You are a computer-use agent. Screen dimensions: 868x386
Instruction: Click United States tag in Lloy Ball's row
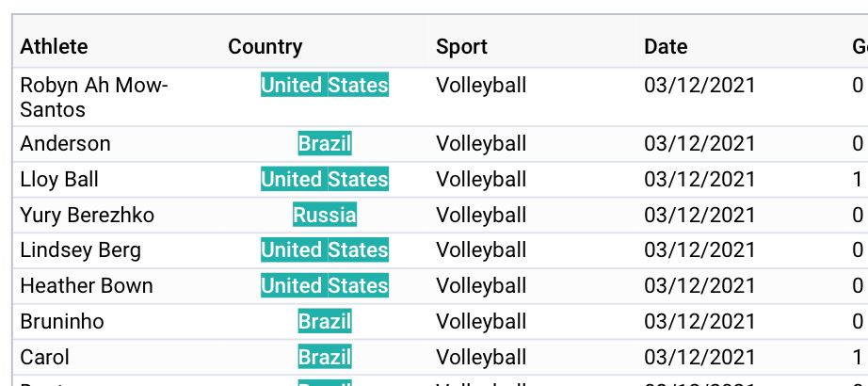click(x=325, y=180)
